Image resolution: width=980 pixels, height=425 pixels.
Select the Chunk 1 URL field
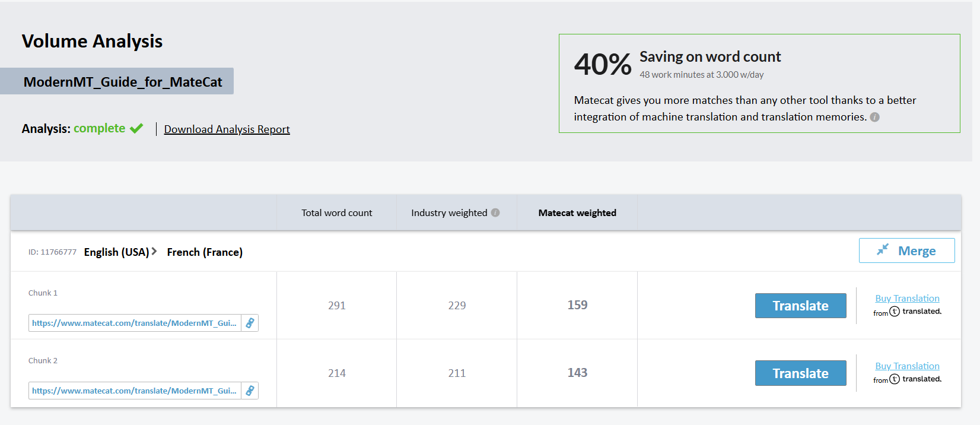click(134, 323)
